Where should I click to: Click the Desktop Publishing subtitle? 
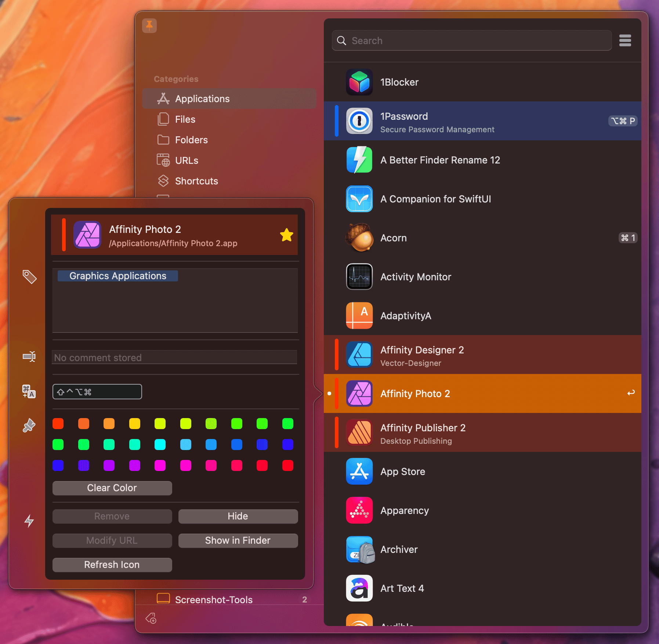pos(416,441)
